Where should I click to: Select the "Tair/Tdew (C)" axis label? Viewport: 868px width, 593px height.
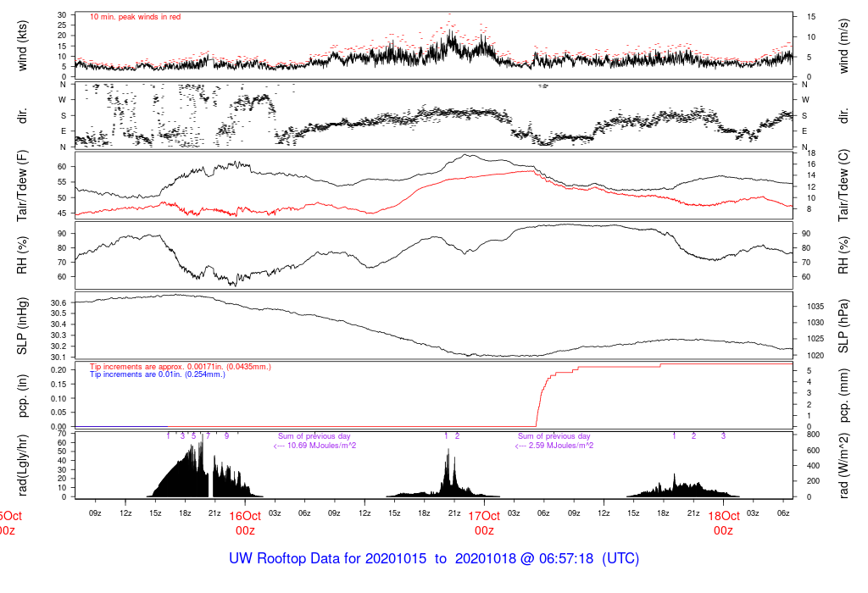[x=843, y=186]
